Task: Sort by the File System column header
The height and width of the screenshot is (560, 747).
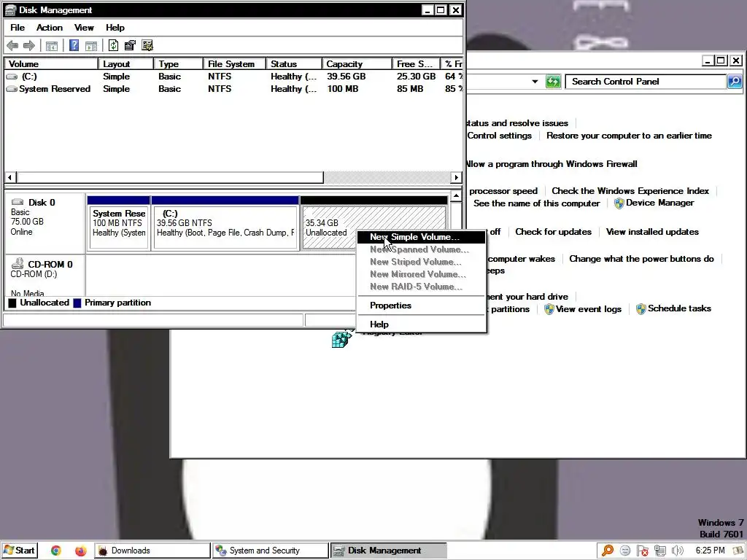Action: pos(235,64)
